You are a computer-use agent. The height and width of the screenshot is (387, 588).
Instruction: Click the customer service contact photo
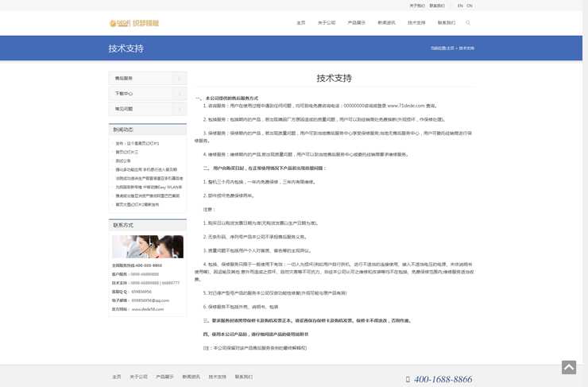[148, 246]
